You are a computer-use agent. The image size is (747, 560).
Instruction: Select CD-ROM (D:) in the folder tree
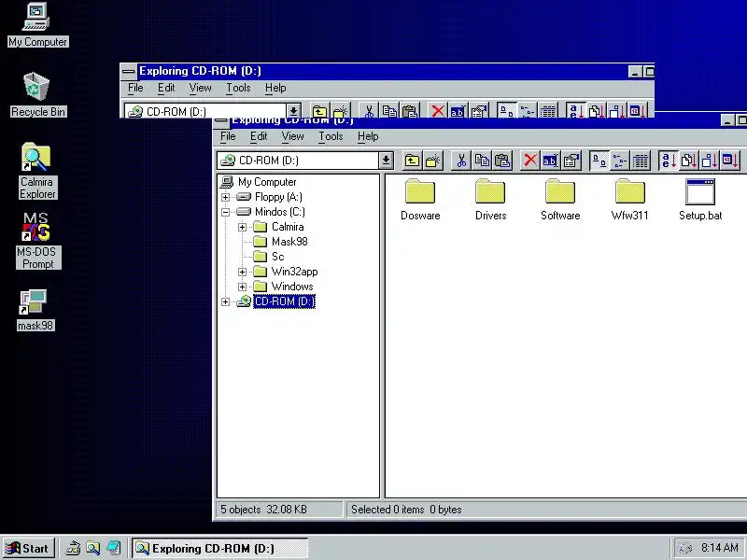284,301
